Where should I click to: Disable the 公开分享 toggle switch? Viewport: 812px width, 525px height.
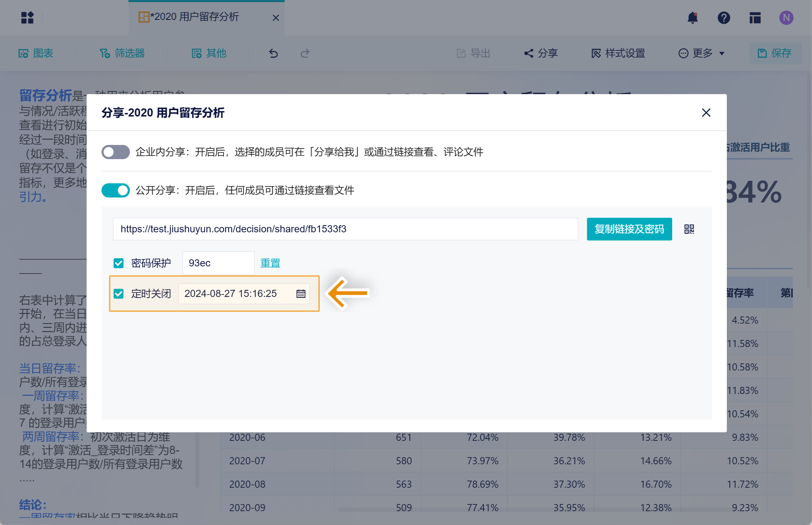pos(115,190)
